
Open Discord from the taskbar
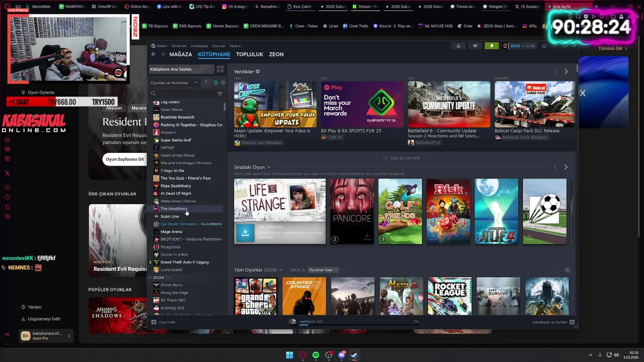(342, 355)
